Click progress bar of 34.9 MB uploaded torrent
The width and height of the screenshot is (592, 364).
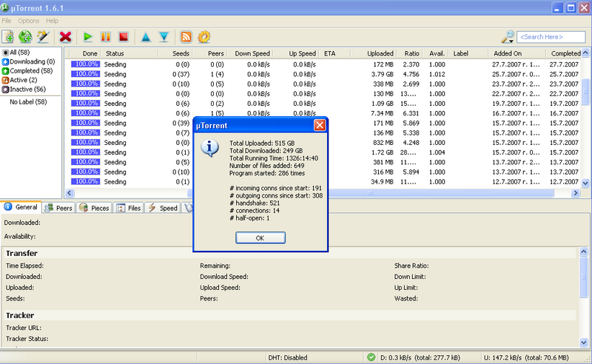tap(86, 181)
